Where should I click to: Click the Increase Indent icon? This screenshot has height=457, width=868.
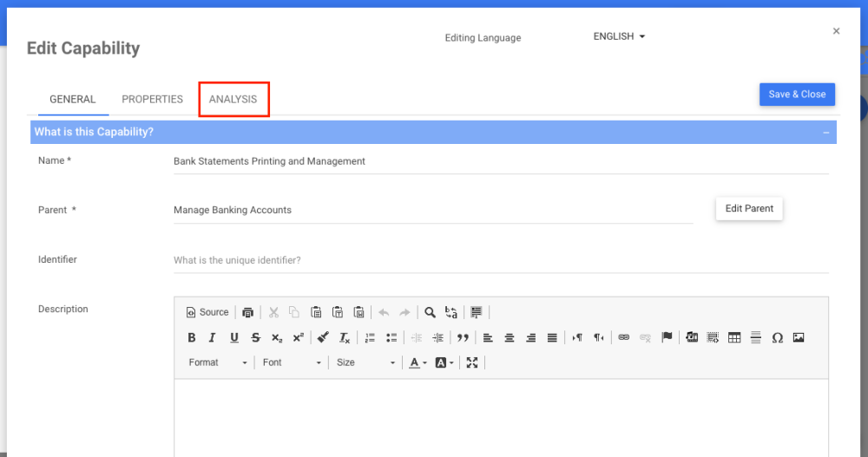[437, 337]
